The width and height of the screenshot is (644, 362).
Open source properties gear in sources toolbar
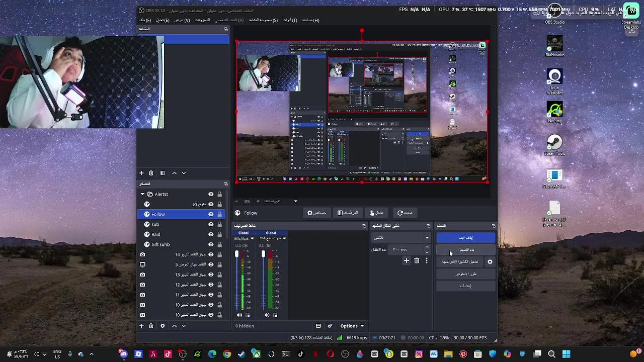[x=163, y=326]
